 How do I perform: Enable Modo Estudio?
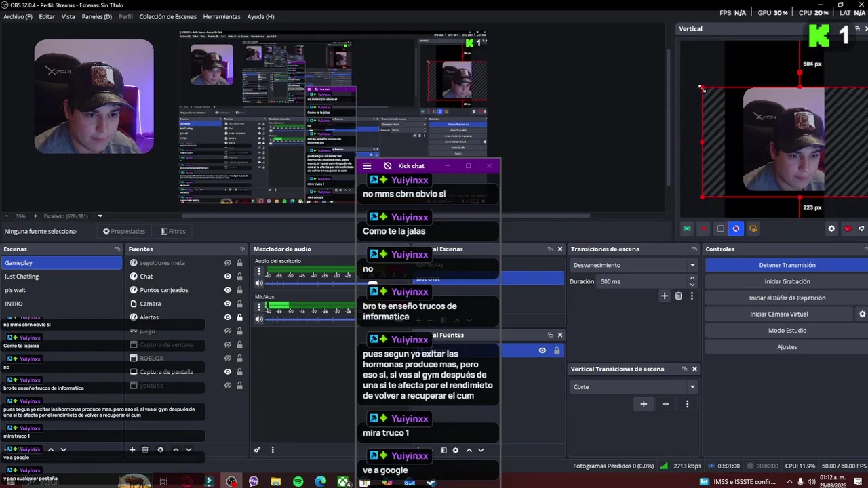point(787,331)
